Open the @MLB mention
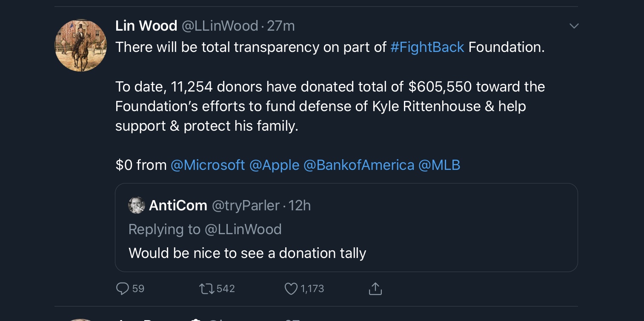 click(x=439, y=165)
